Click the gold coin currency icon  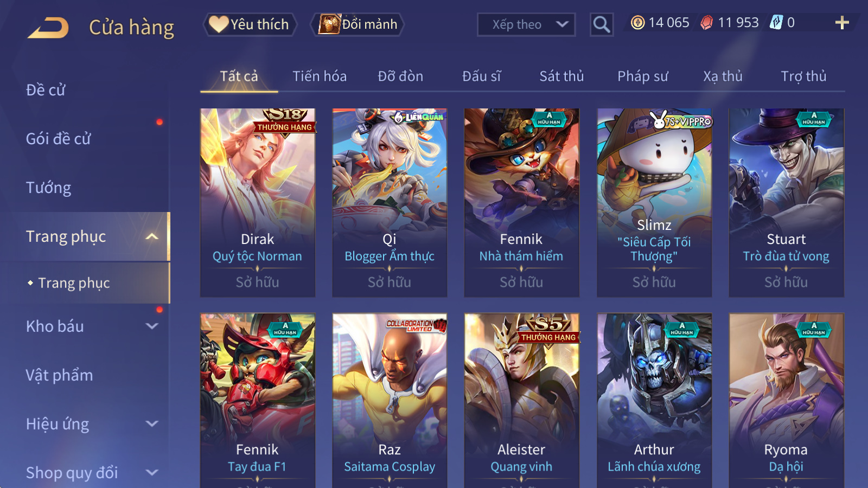point(637,23)
